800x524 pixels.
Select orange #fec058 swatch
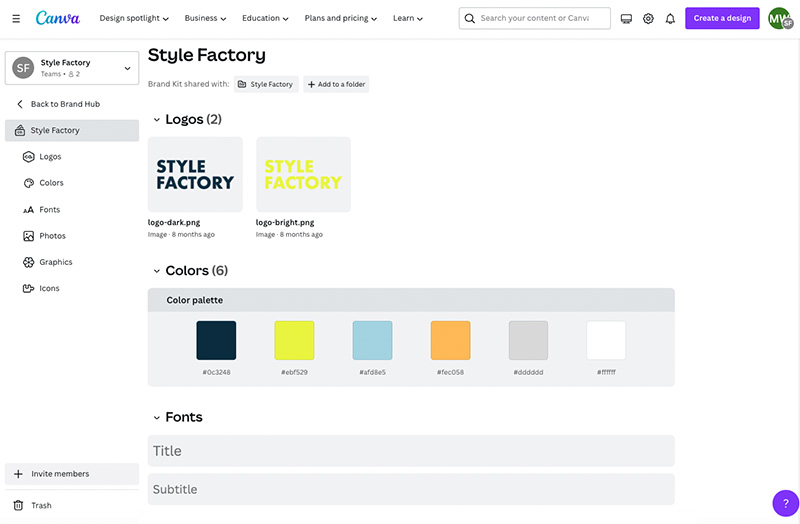click(451, 340)
